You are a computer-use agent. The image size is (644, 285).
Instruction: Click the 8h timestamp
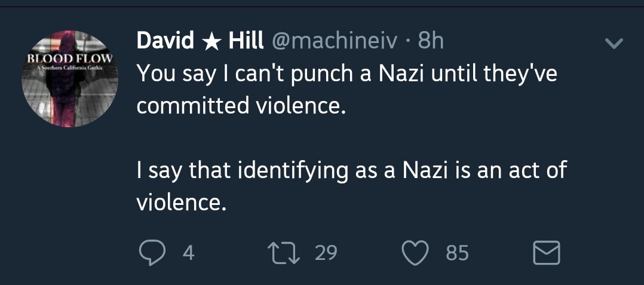coord(430,41)
